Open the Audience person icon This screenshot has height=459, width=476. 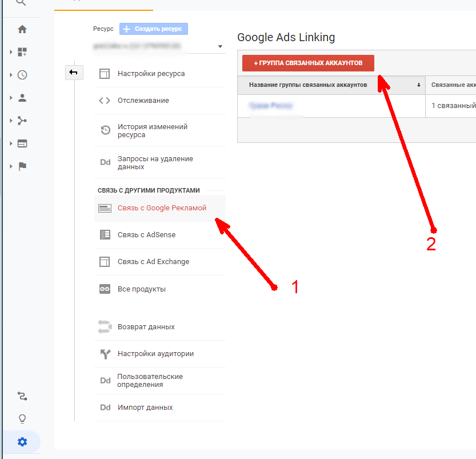coord(22,98)
